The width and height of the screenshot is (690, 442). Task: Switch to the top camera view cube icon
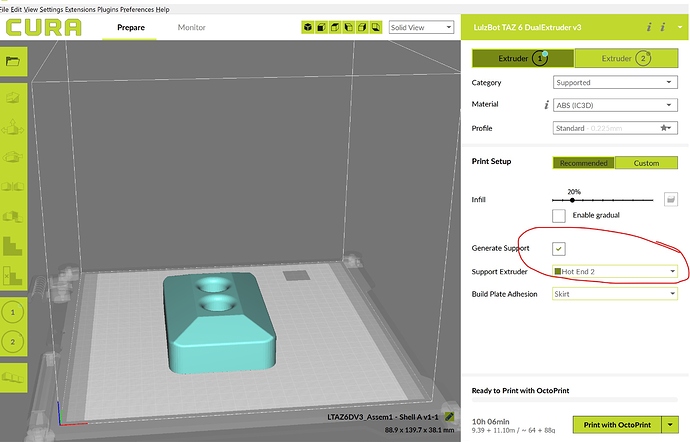pos(335,27)
